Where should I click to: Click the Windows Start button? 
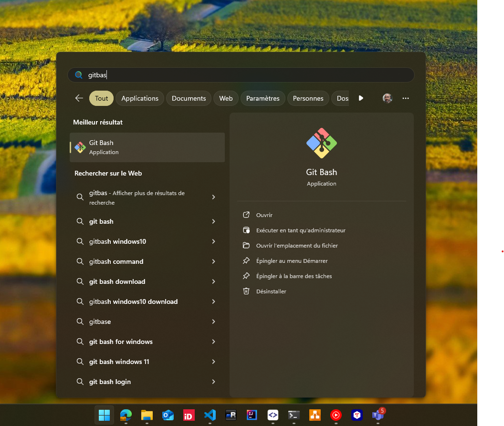pyautogui.click(x=104, y=415)
